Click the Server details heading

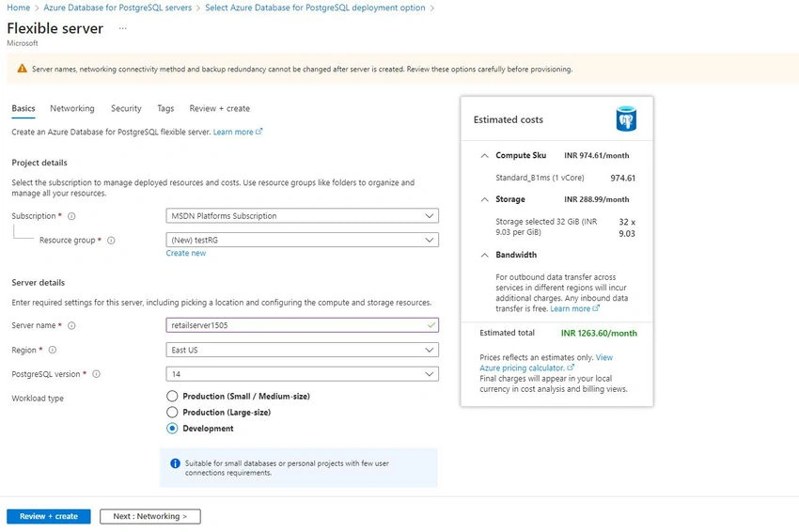point(39,283)
